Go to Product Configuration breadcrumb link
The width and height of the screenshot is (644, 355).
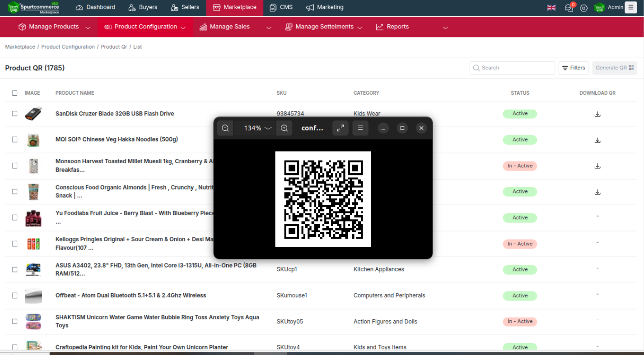pos(68,47)
